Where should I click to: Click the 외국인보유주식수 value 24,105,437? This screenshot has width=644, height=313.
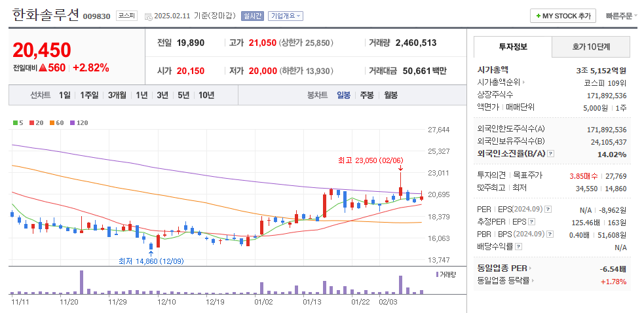(x=608, y=142)
